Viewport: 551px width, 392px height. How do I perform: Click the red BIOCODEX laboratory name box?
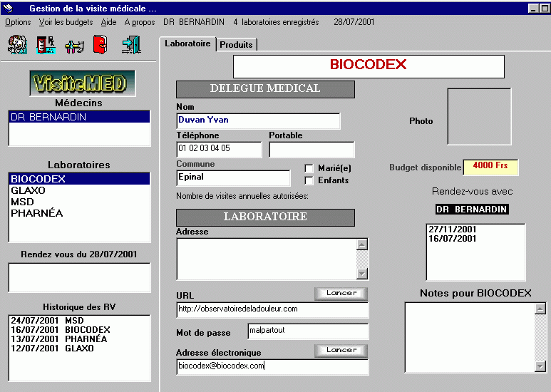pos(369,66)
